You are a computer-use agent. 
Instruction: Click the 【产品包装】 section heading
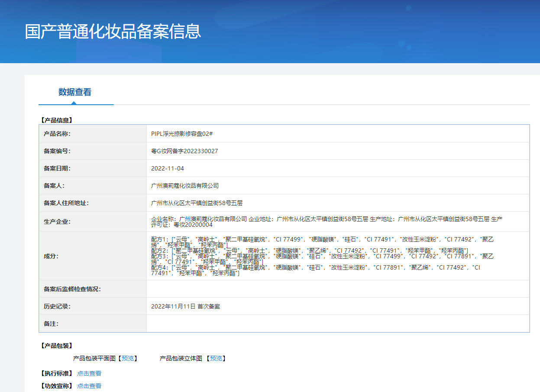[56, 346]
